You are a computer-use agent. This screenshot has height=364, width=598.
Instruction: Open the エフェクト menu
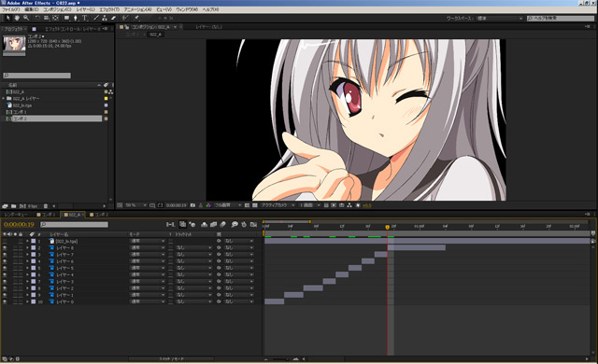tap(109, 9)
